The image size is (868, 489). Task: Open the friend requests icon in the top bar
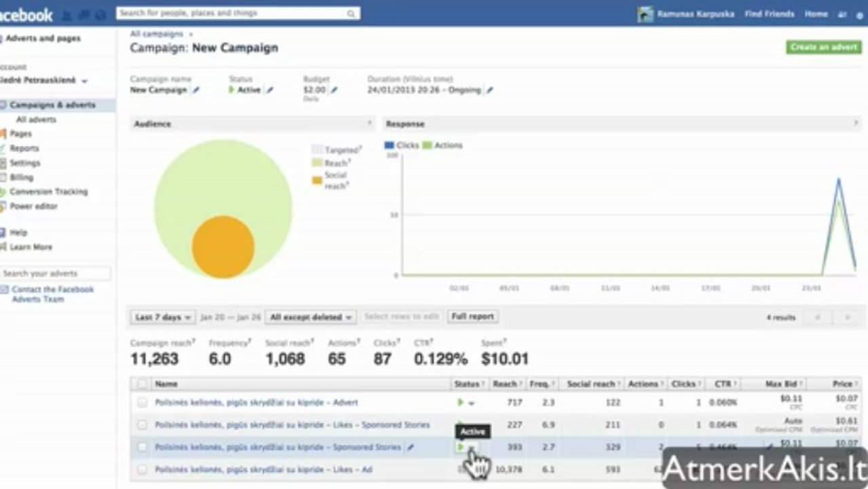pos(68,14)
